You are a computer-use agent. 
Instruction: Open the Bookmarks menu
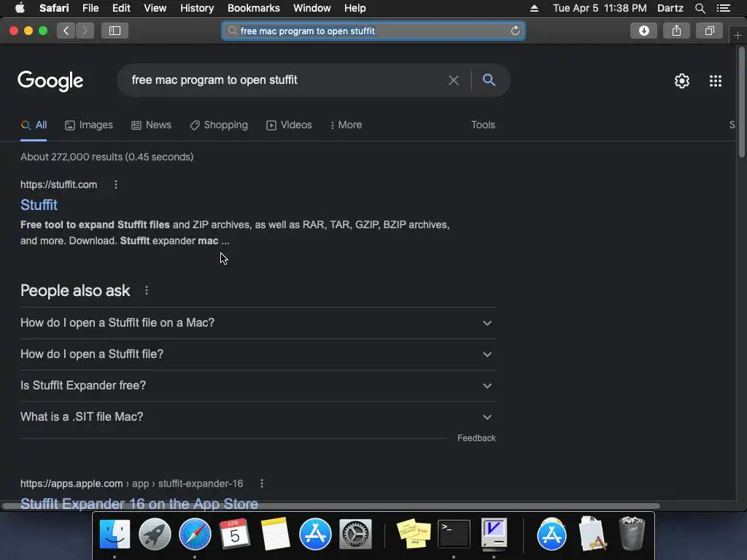click(253, 8)
